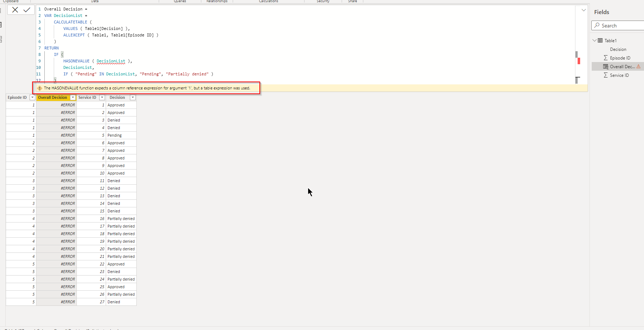Click the Approved cell for Service ID 10
Screen dimensions: 644x330
coord(121,173)
